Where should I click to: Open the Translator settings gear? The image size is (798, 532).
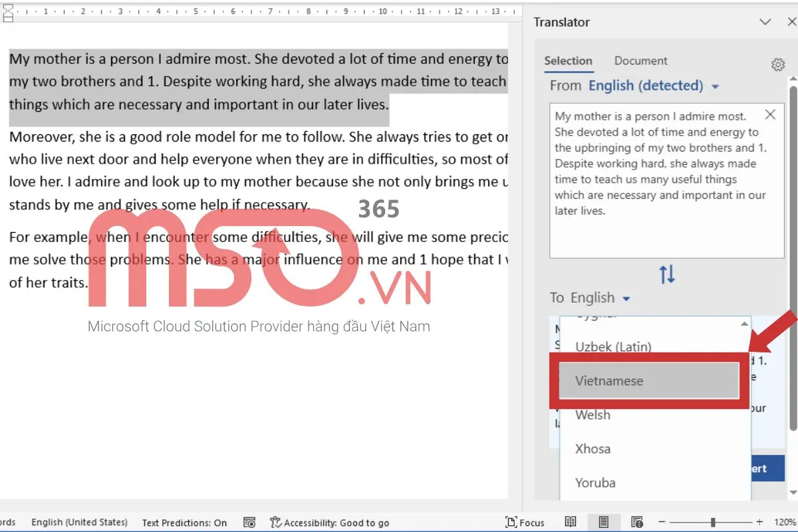(778, 65)
